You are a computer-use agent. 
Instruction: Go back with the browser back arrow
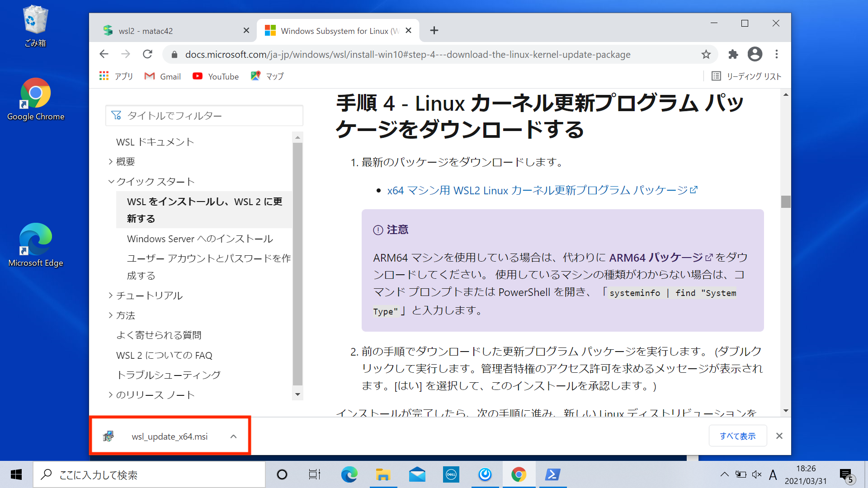pyautogui.click(x=104, y=54)
